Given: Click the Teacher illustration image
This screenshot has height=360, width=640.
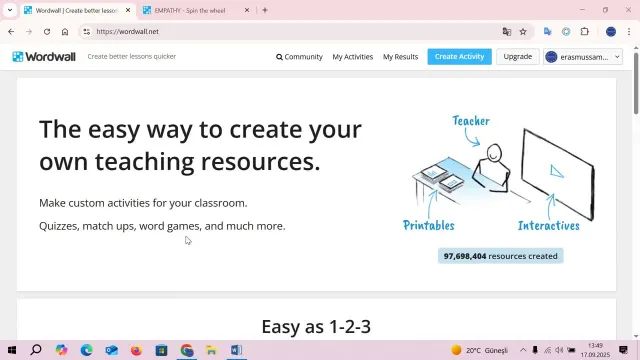Looking at the screenshot, I should tap(499, 173).
